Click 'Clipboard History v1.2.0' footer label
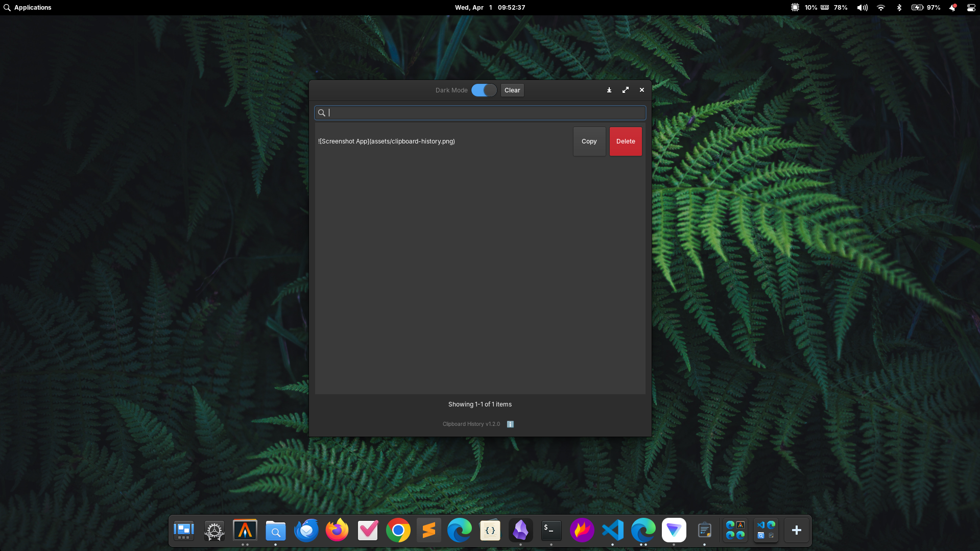980x551 pixels. coord(471,424)
